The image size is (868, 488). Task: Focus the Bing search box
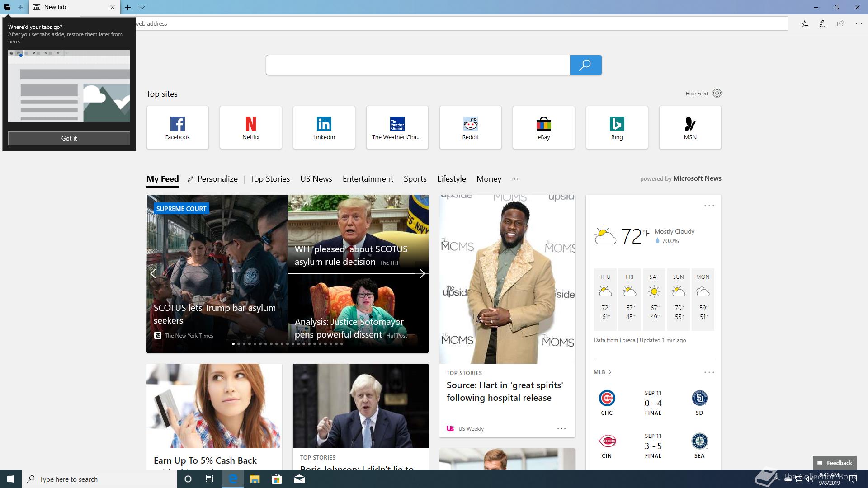click(418, 65)
